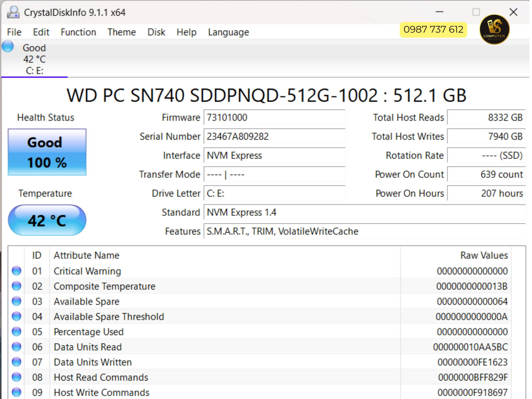Image resolution: width=532 pixels, height=399 pixels.
Task: Click ID cell 03 for Available Spare
Action: point(37,301)
